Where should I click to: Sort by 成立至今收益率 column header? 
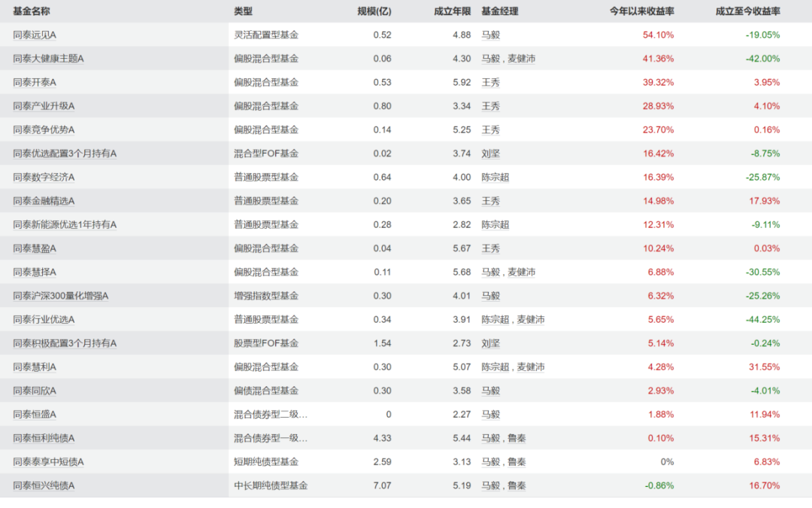point(748,11)
